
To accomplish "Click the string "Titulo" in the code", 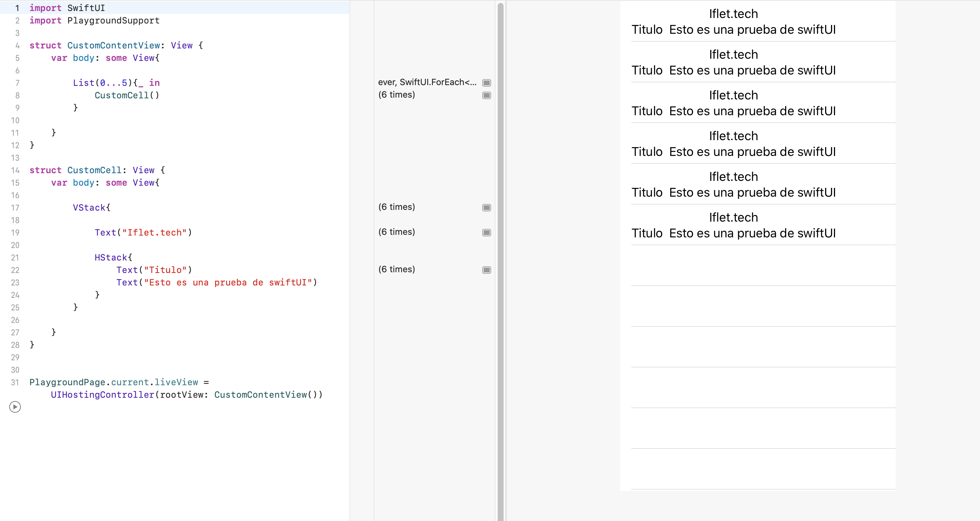I will point(166,270).
